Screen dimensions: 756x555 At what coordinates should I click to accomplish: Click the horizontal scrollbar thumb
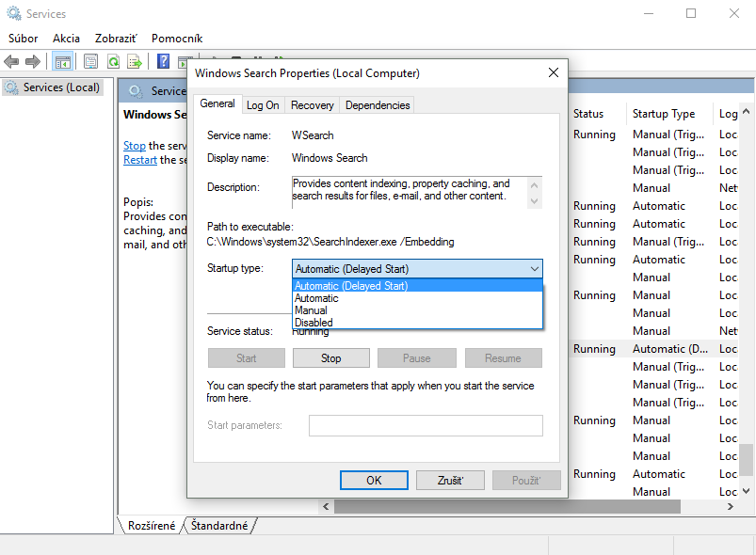(507, 506)
